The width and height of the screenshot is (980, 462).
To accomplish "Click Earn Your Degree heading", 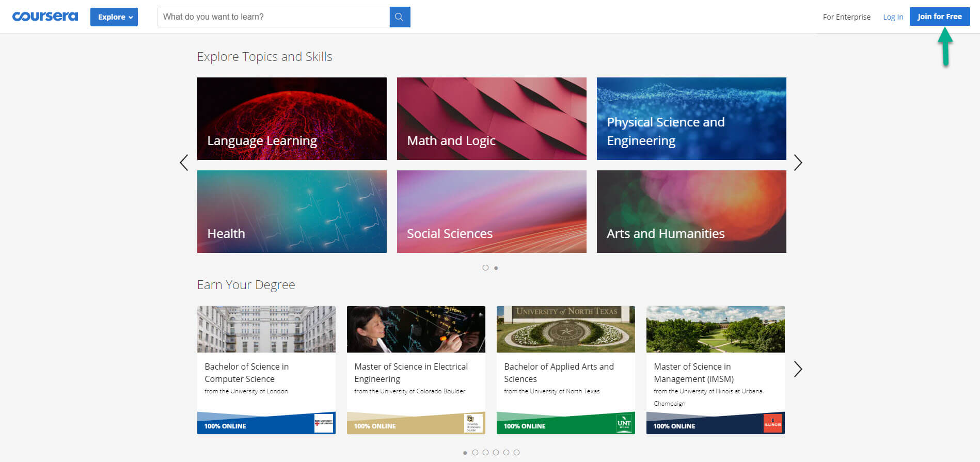I will coord(246,285).
